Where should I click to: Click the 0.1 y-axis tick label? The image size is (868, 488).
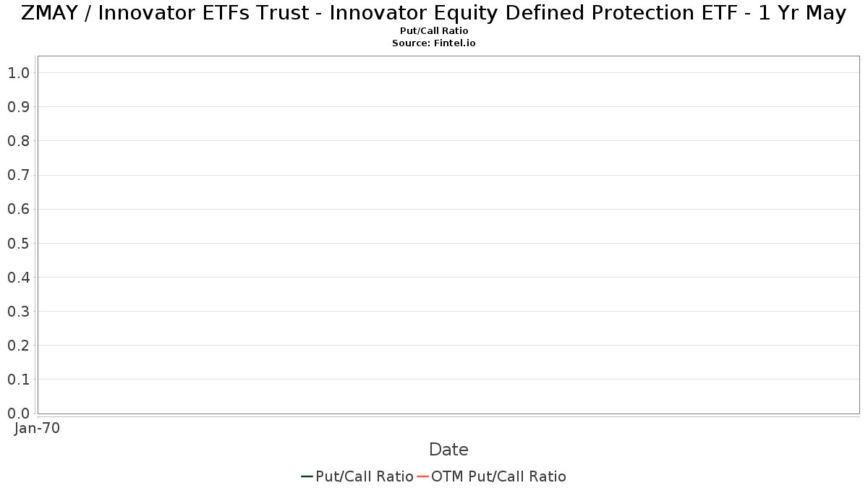19,380
